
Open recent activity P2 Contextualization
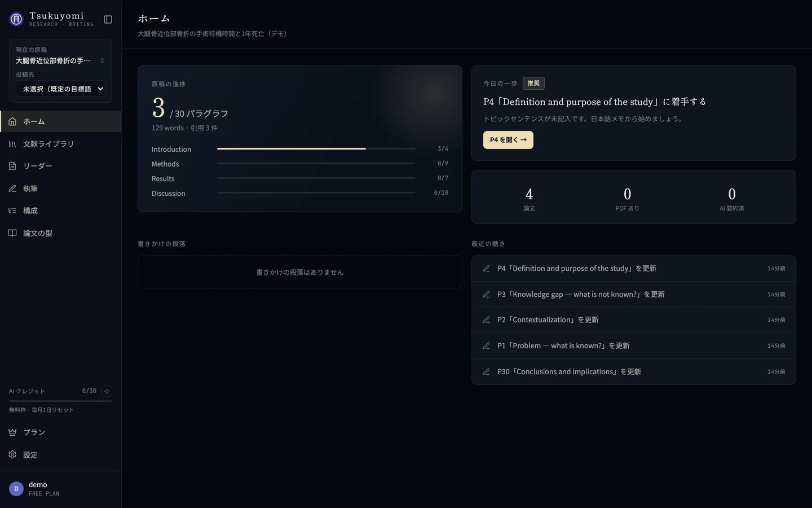pyautogui.click(x=634, y=320)
